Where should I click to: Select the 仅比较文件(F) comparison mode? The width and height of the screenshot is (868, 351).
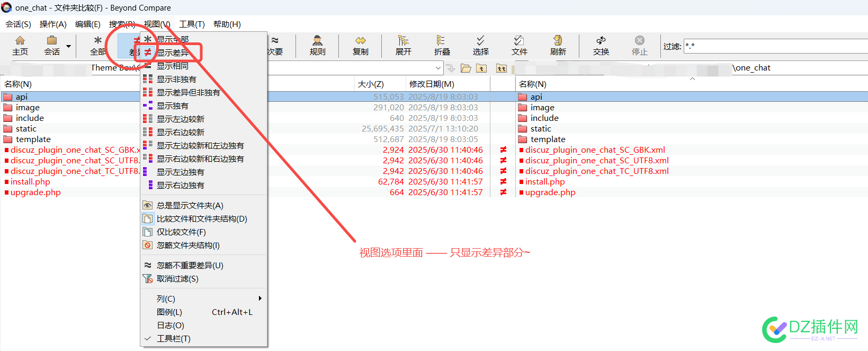(181, 232)
